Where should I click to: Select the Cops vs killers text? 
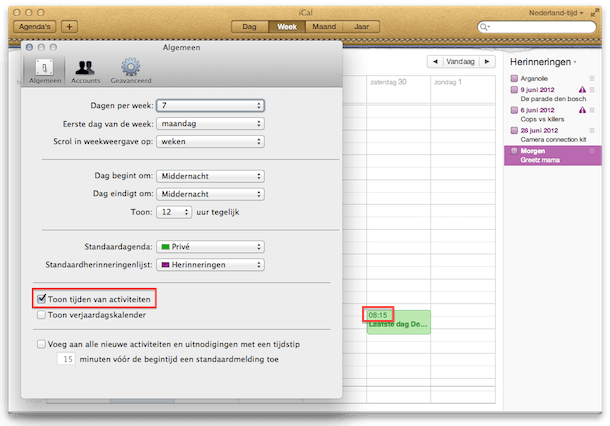[542, 119]
